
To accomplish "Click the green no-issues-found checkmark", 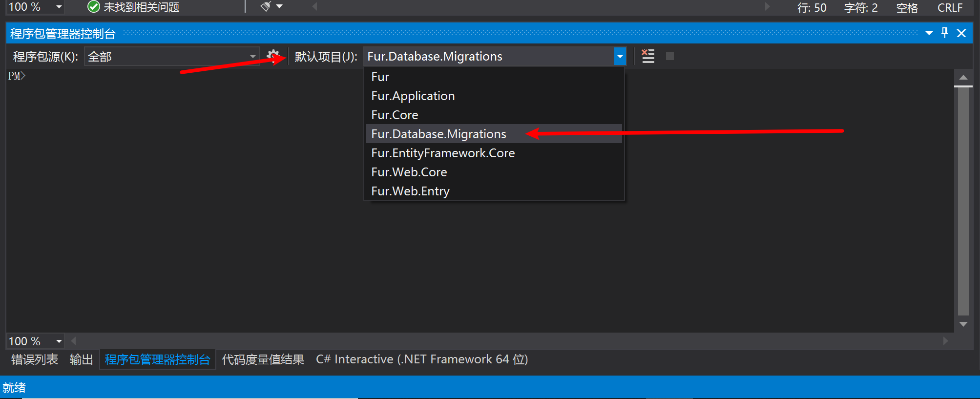I will click(93, 7).
